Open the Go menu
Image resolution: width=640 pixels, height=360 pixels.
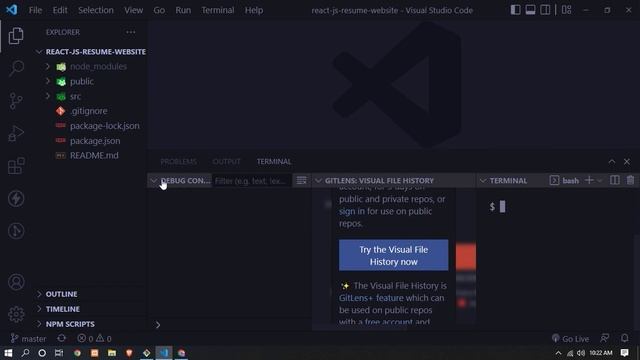159,10
